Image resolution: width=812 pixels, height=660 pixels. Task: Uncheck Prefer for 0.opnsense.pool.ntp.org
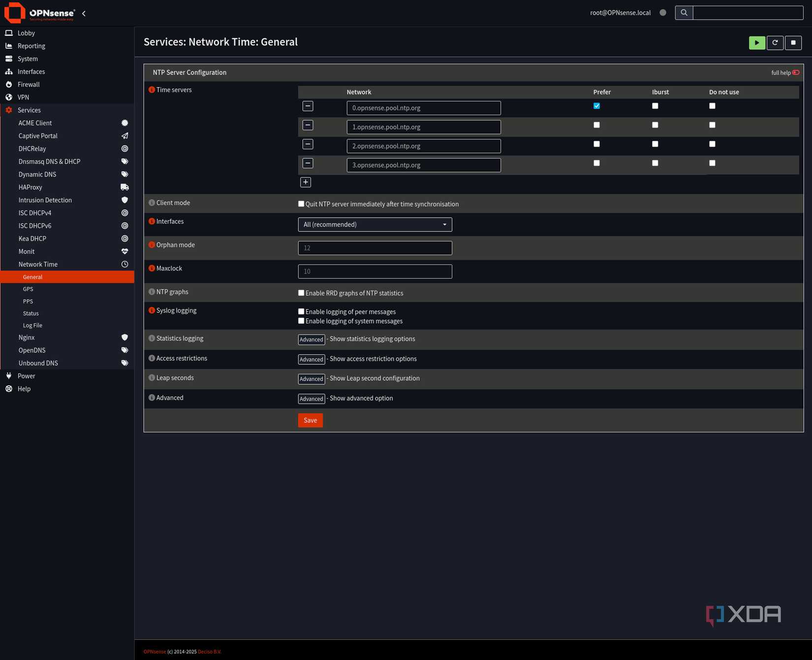[596, 106]
